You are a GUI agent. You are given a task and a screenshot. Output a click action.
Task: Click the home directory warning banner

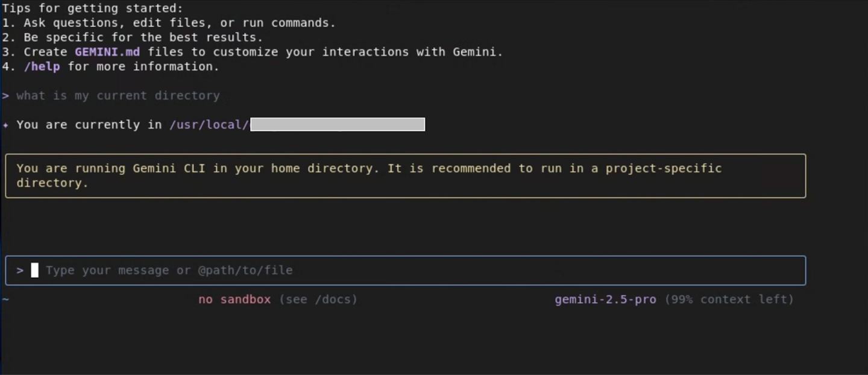click(406, 175)
